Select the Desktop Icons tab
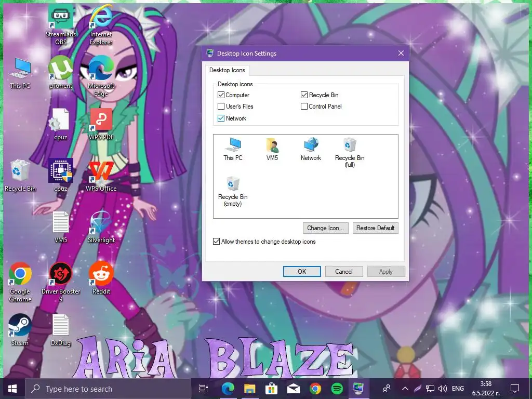The height and width of the screenshot is (399, 532). coord(227,70)
